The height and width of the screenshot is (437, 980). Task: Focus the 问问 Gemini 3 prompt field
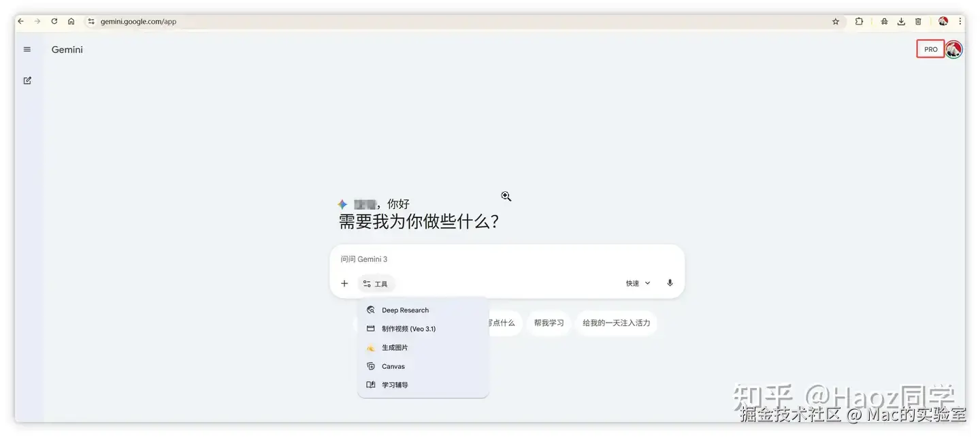tap(507, 259)
